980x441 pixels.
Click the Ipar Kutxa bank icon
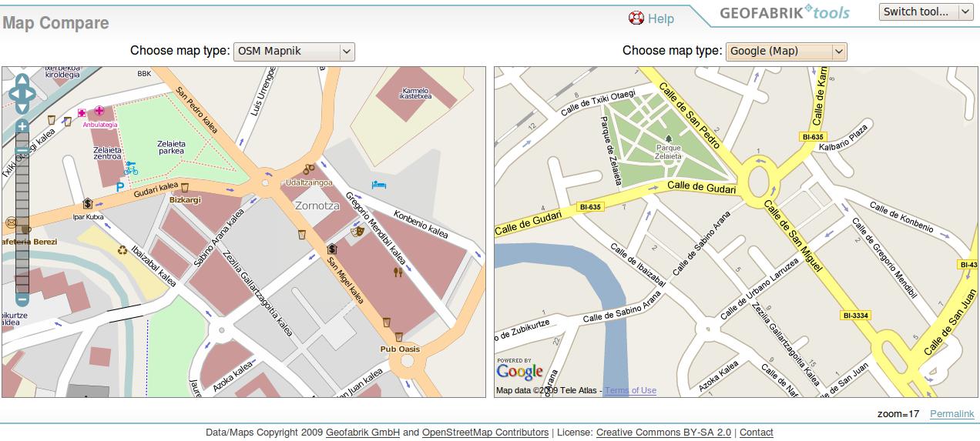click(x=88, y=204)
